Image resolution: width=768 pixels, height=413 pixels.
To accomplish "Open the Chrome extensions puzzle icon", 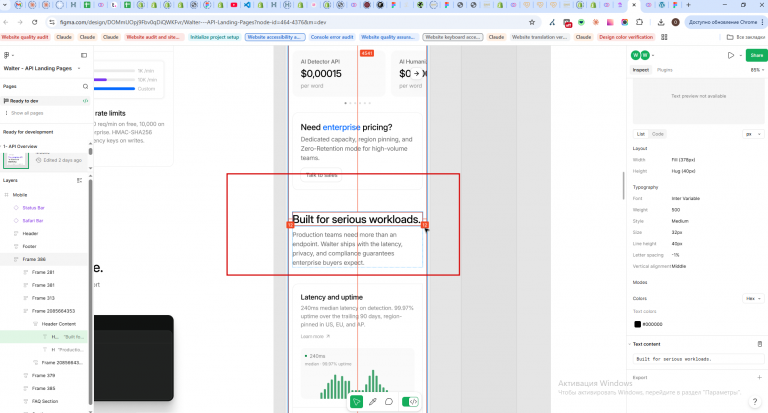I will coord(639,22).
